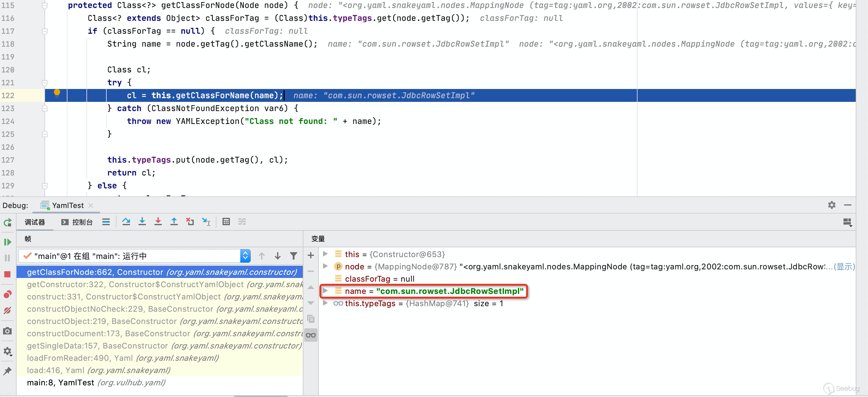The height and width of the screenshot is (397, 868).
Task: Toggle Mute Breakpoints icon
Action: click(7, 310)
